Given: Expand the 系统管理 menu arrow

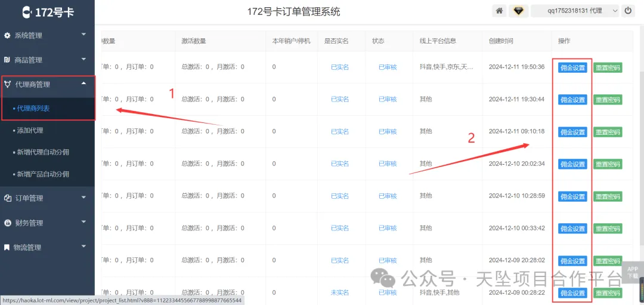Looking at the screenshot, I should pos(84,34).
